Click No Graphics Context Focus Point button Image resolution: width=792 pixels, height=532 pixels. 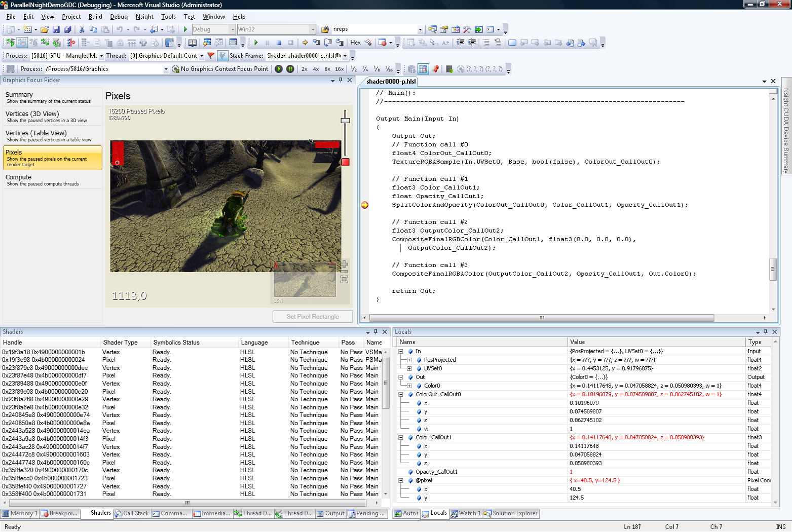point(220,69)
